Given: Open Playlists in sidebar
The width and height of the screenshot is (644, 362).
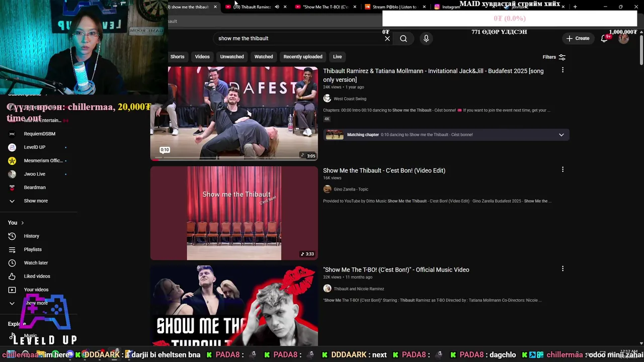Looking at the screenshot, I should coord(33,249).
